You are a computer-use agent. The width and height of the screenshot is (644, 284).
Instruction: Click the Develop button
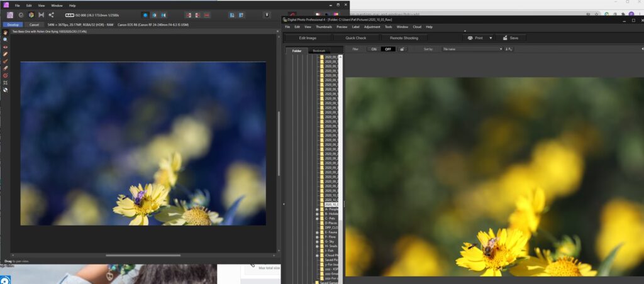(12, 25)
